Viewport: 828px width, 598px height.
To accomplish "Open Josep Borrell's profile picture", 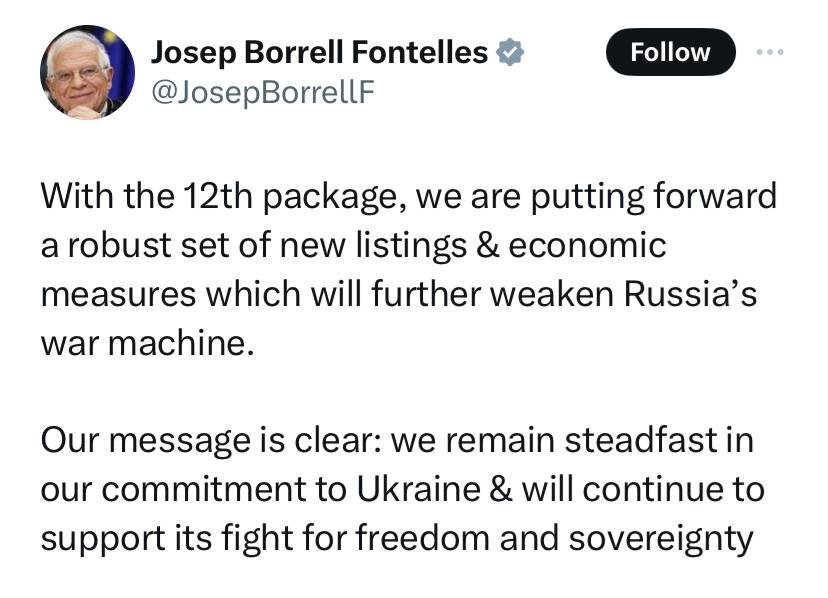I will pyautogui.click(x=87, y=72).
